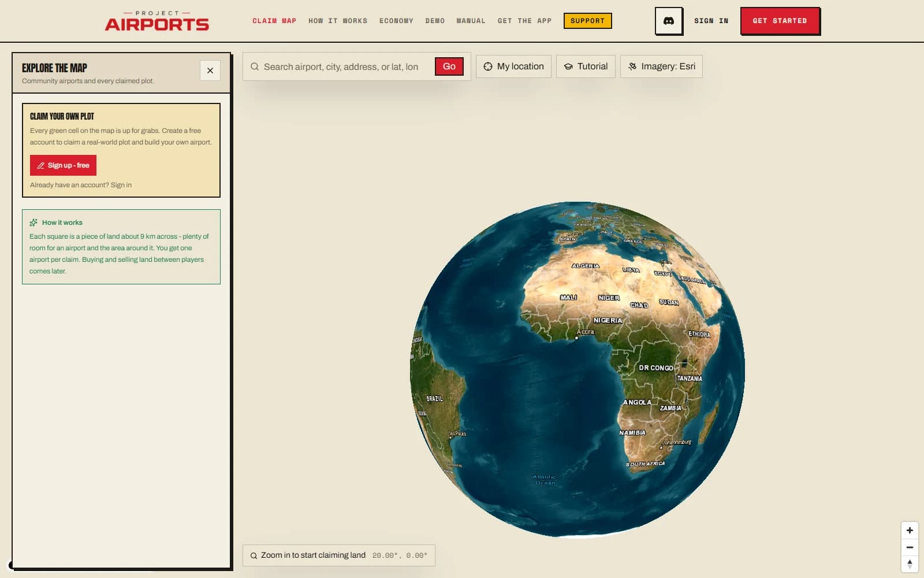Click the Niger label on globe
The image size is (924, 578).
tap(609, 298)
